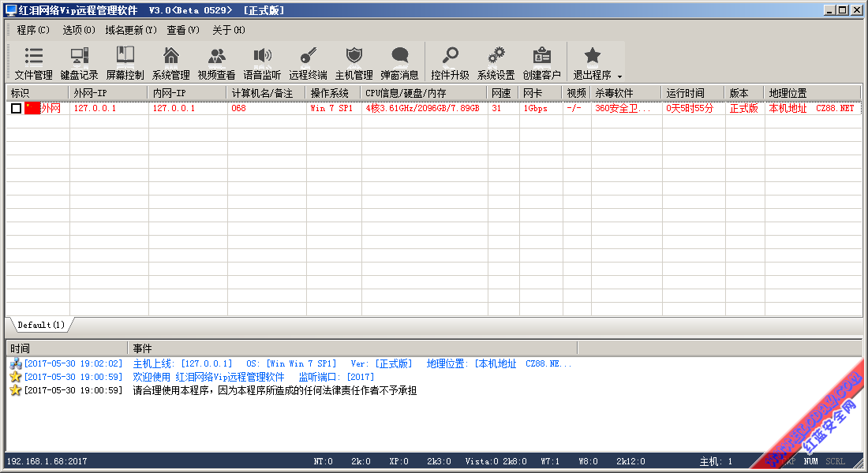Open 系统管理 system management

click(171, 63)
